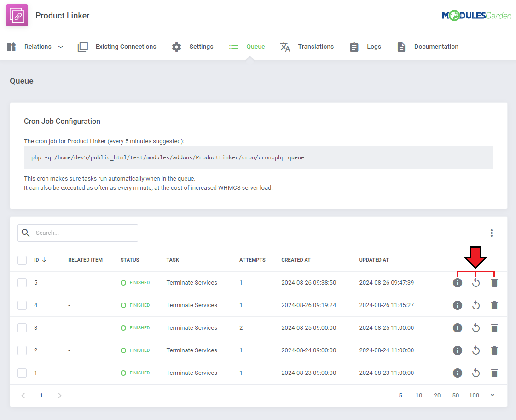516x420 pixels.
Task: Click the Relations grid icon
Action: point(12,47)
